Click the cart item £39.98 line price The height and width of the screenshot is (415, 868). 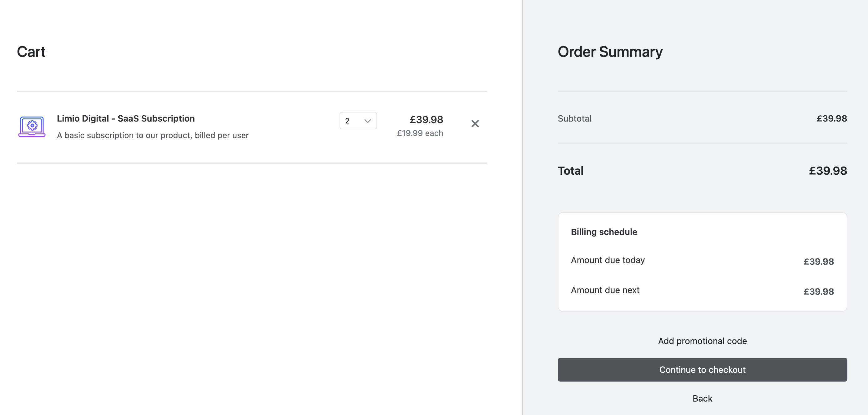[x=426, y=120]
